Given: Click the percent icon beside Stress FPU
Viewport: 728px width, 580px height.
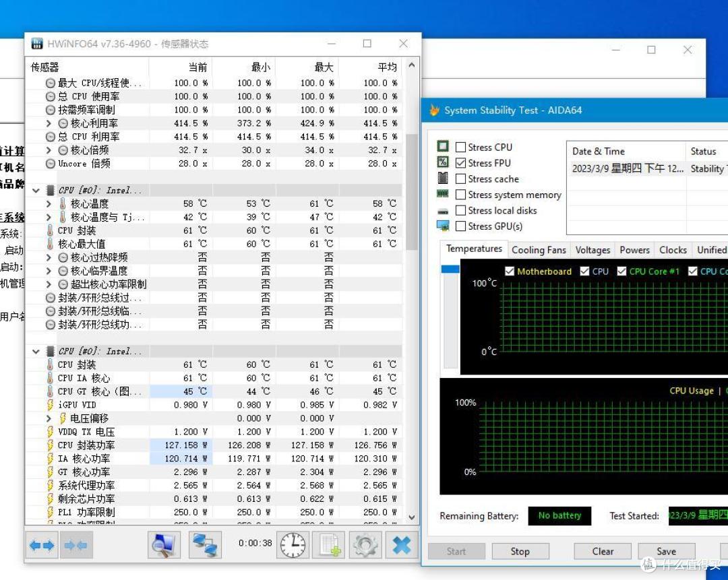Looking at the screenshot, I should point(443,162).
